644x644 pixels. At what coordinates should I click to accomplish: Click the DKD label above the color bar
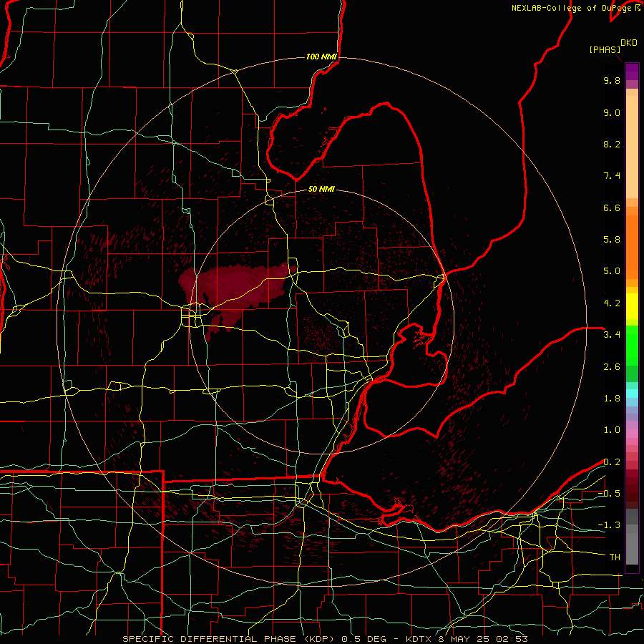pos(629,43)
